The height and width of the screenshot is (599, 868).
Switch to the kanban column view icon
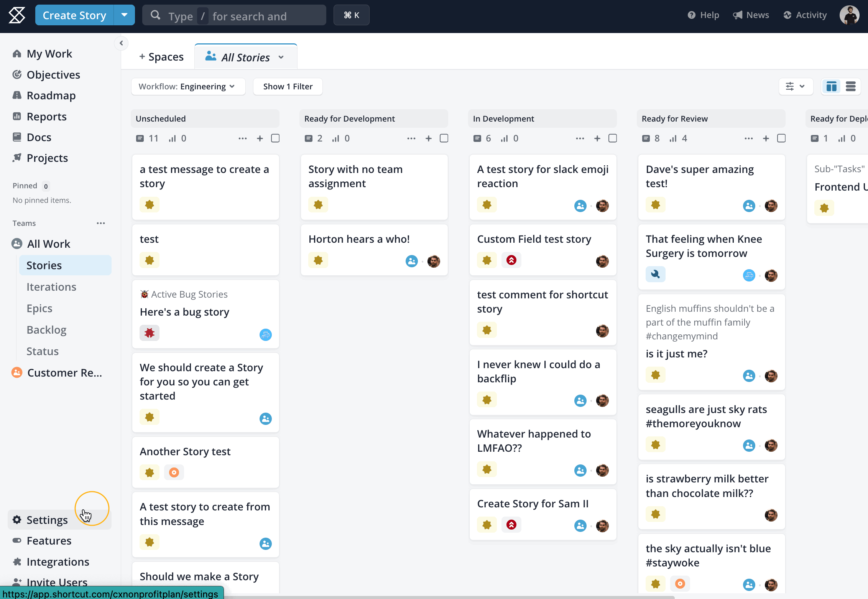(831, 86)
